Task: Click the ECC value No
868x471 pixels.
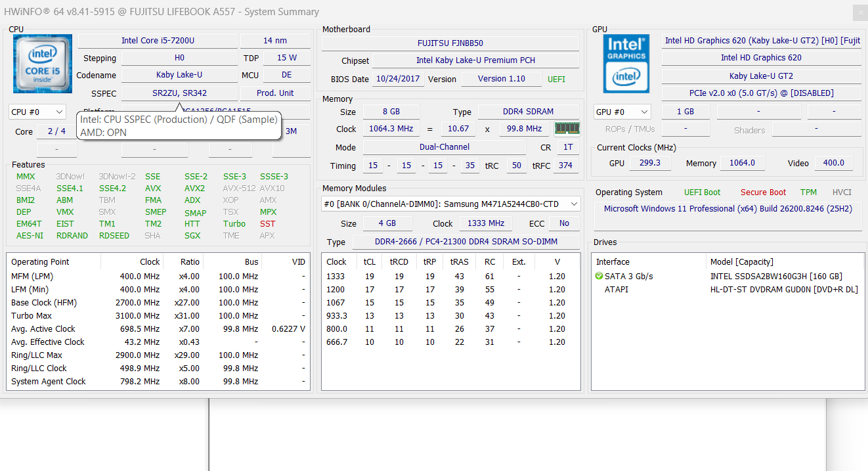Action: coord(565,223)
